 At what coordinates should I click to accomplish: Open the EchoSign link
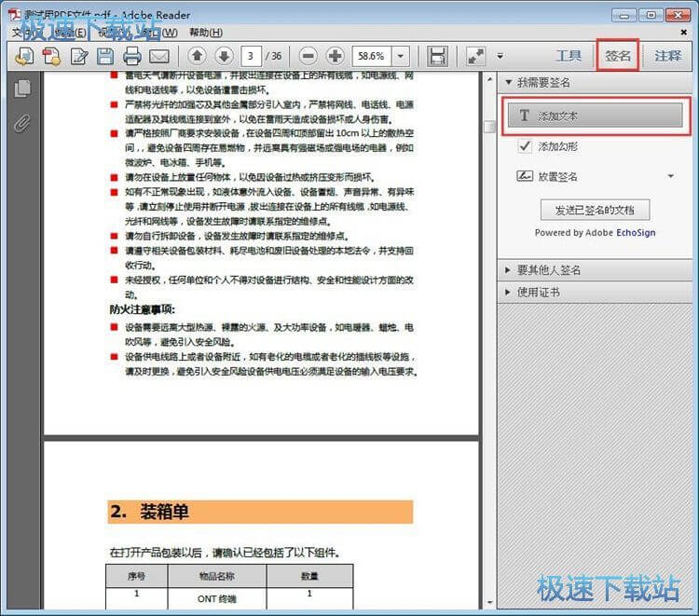(636, 233)
